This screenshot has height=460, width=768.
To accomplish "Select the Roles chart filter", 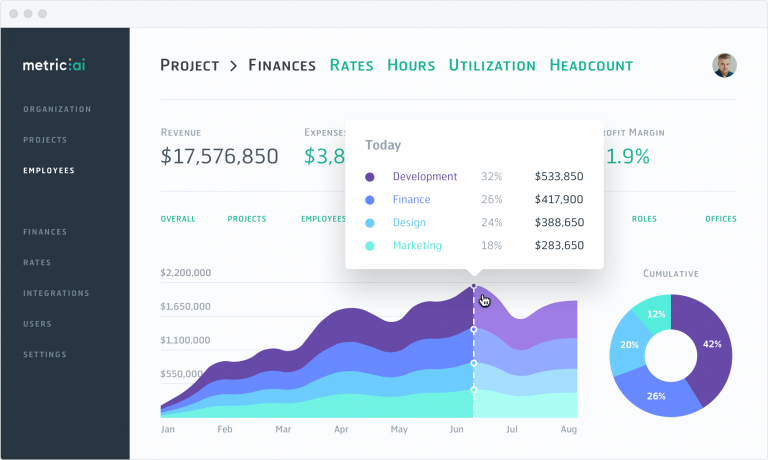I will (644, 218).
